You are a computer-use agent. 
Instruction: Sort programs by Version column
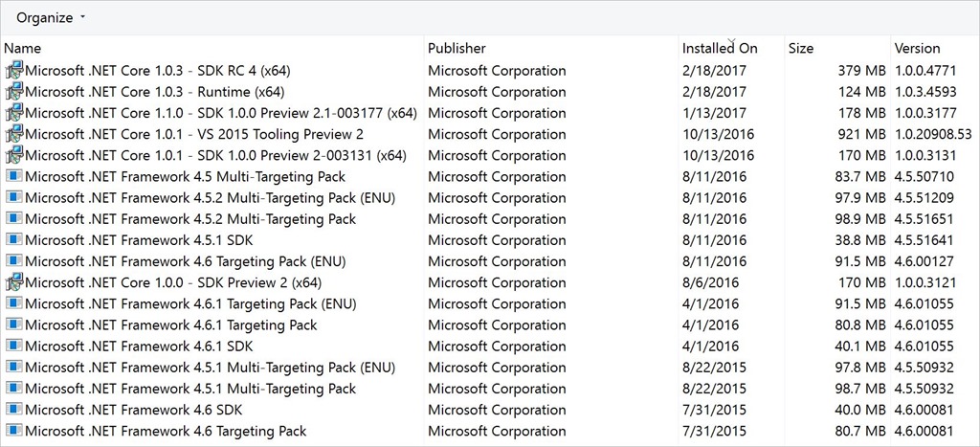[x=917, y=48]
